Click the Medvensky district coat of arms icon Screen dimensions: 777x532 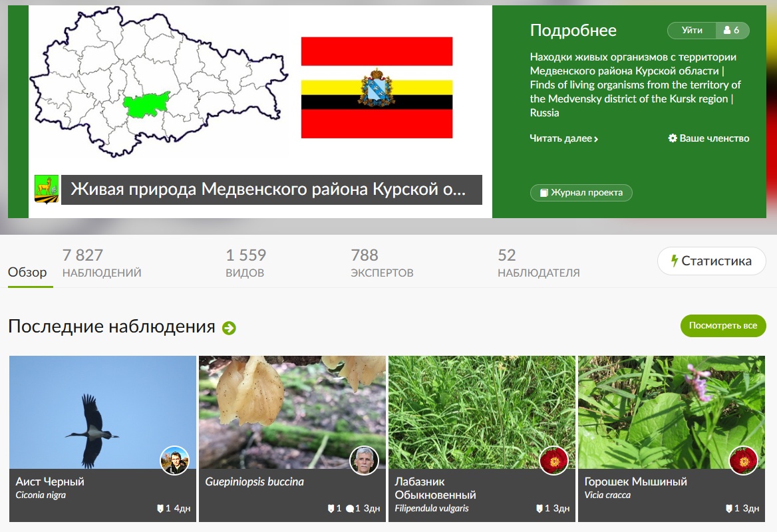click(x=47, y=190)
